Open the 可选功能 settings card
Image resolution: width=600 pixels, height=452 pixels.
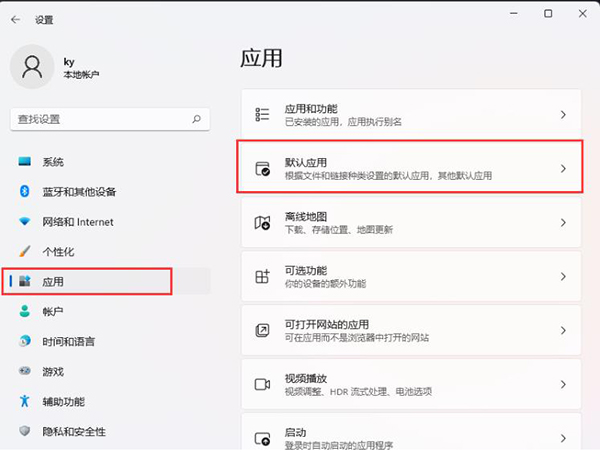411,276
